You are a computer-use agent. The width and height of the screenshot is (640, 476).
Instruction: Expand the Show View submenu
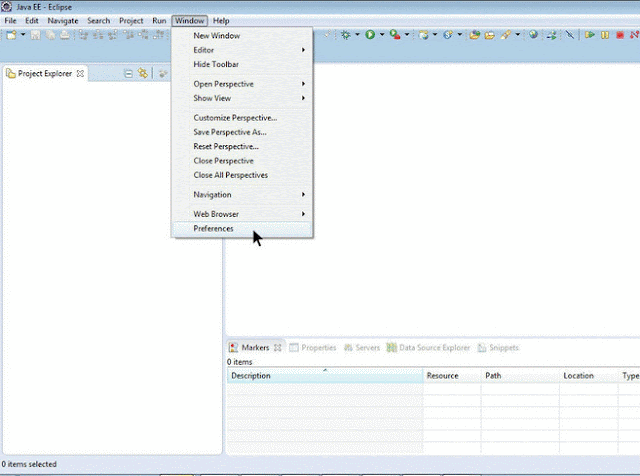coord(242,98)
